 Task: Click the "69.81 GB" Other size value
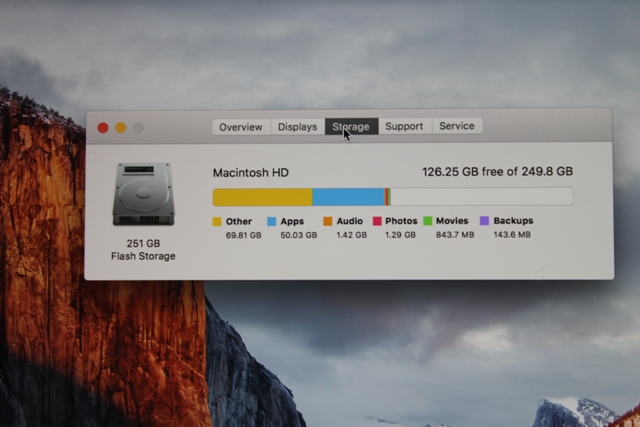243,235
